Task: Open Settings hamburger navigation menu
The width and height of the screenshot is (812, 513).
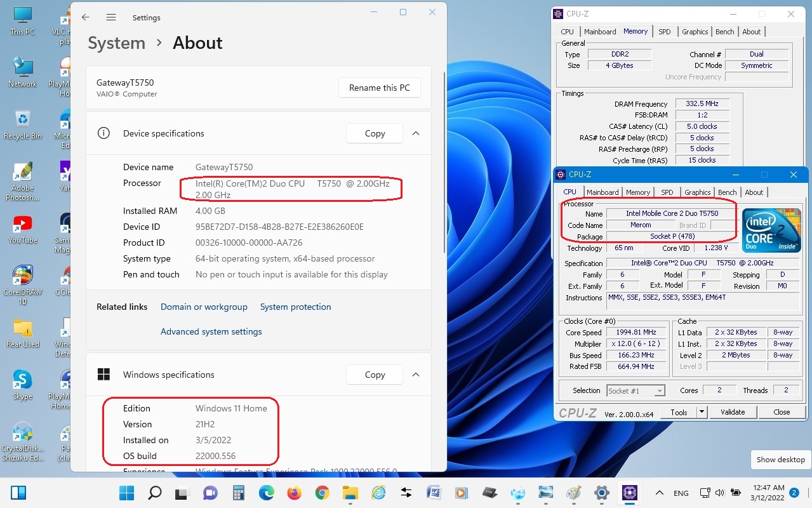Action: pyautogui.click(x=111, y=18)
